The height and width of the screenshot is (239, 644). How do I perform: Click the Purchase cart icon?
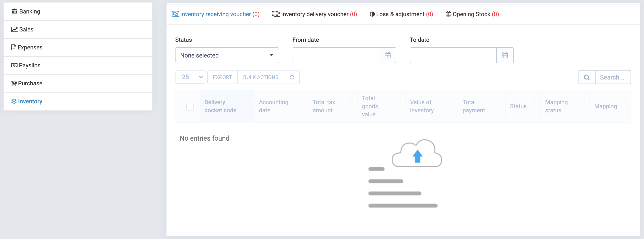[x=14, y=84]
